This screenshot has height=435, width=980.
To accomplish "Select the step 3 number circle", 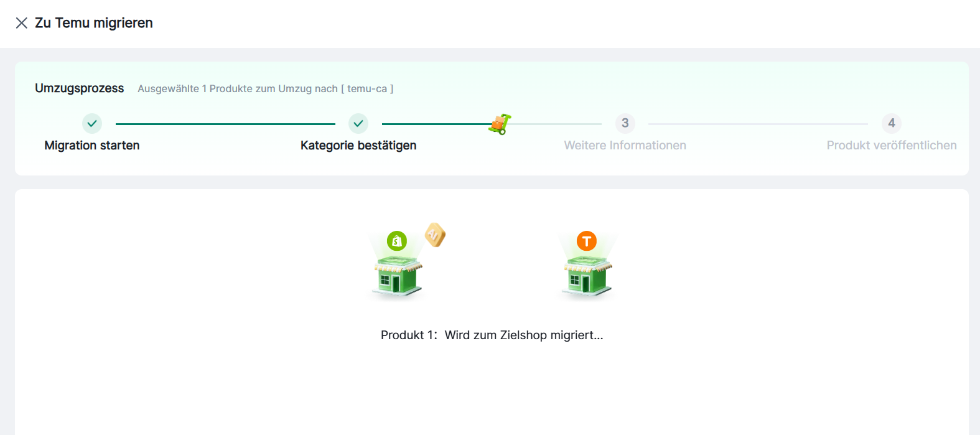I will pos(625,123).
